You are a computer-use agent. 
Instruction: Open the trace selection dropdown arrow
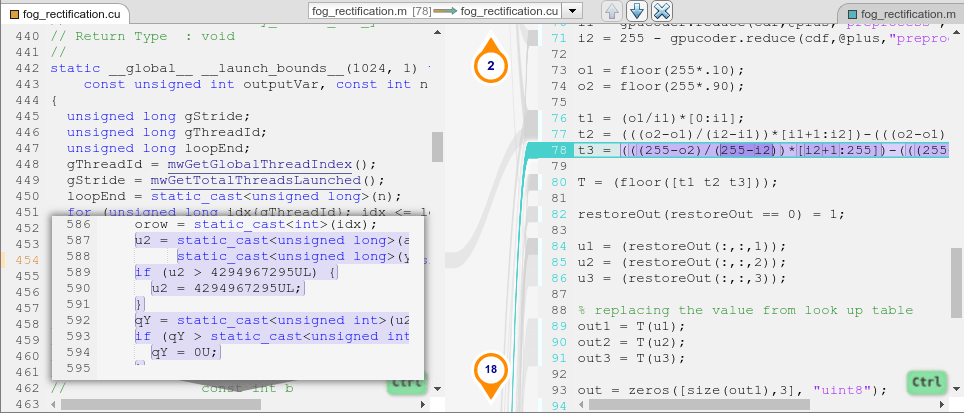(x=572, y=11)
